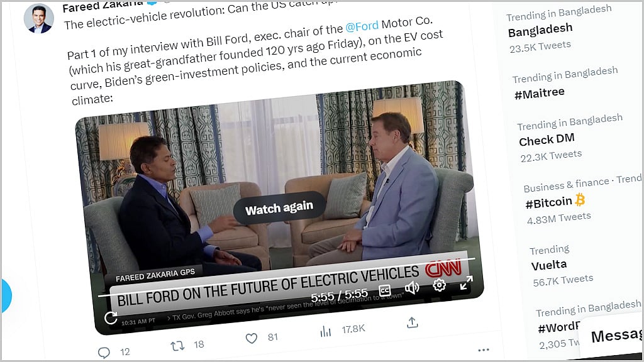644x362 pixels.
Task: Open video settings gear icon
Action: tap(439, 285)
